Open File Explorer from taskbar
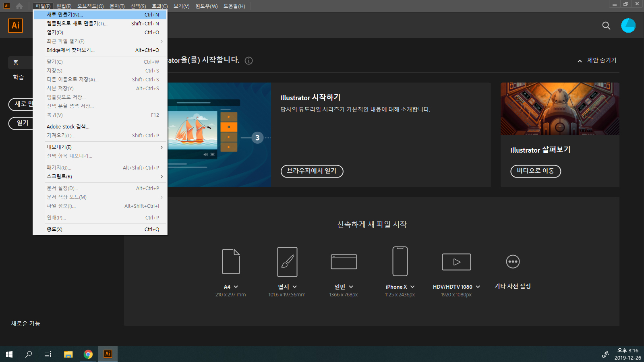This screenshot has width=644, height=362. 68,354
